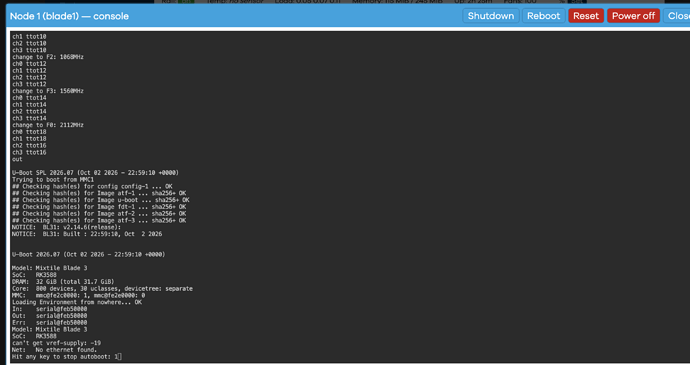Click the 'Image atf-2' hash check line
Screen dimensions: 690x365
pyautogui.click(x=99, y=214)
